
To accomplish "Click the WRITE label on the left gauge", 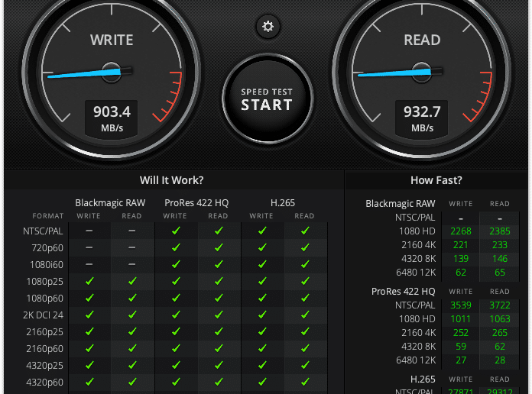I will (x=112, y=40).
